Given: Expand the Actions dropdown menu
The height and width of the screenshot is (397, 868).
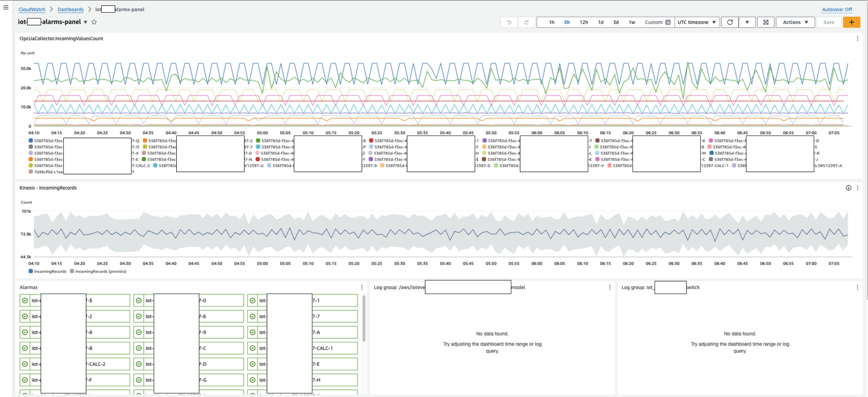Looking at the screenshot, I should 795,22.
